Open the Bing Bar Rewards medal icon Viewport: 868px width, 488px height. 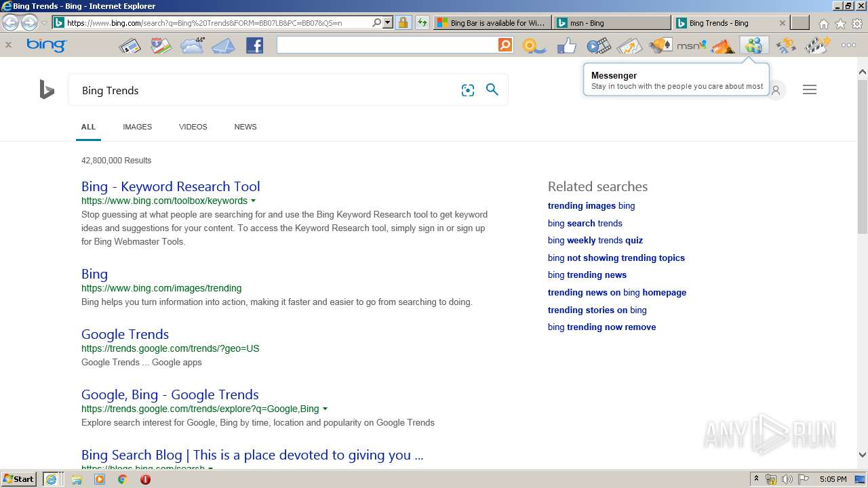tap(534, 45)
